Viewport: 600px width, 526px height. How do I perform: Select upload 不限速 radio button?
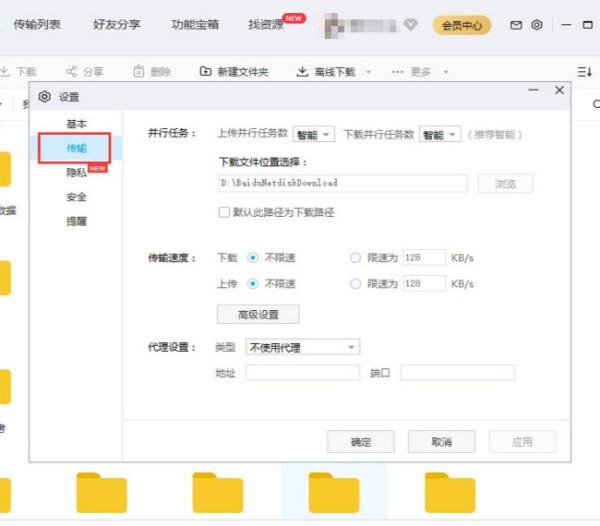coord(253,284)
